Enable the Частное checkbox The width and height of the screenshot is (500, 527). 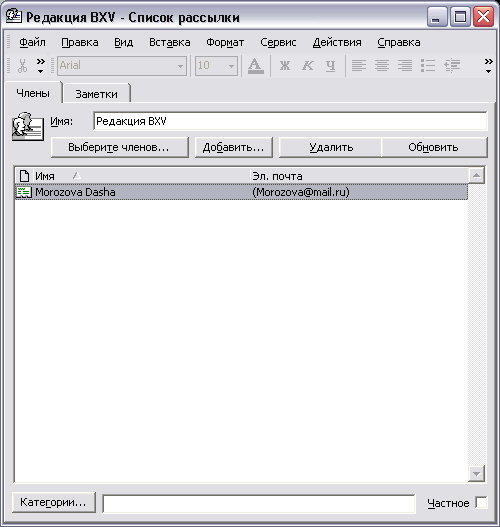click(481, 503)
